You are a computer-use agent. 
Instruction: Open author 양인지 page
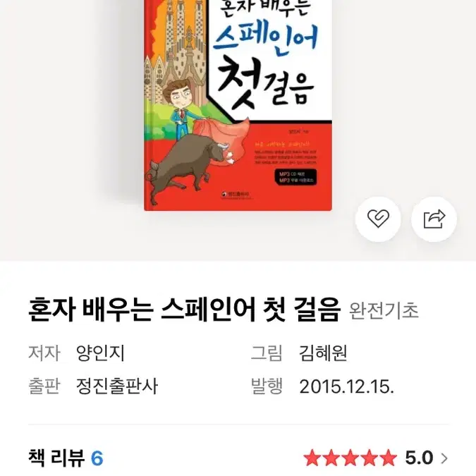(x=100, y=353)
